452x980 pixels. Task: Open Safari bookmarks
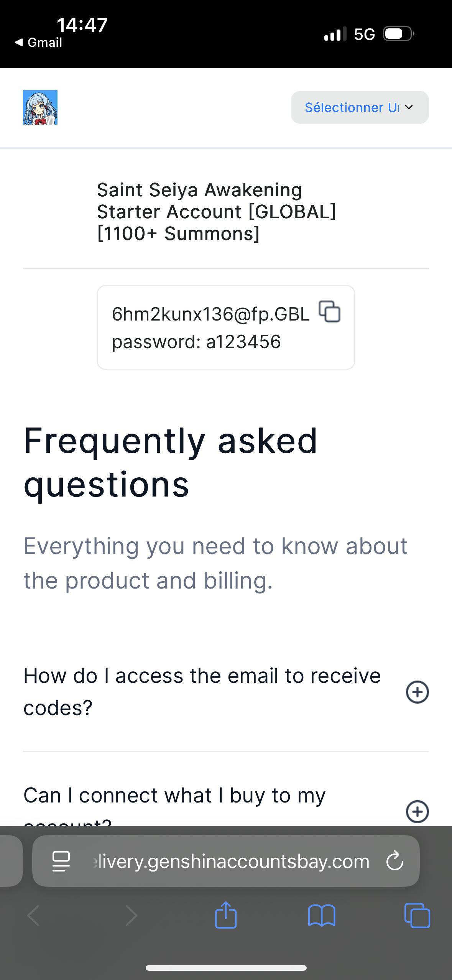point(322,916)
